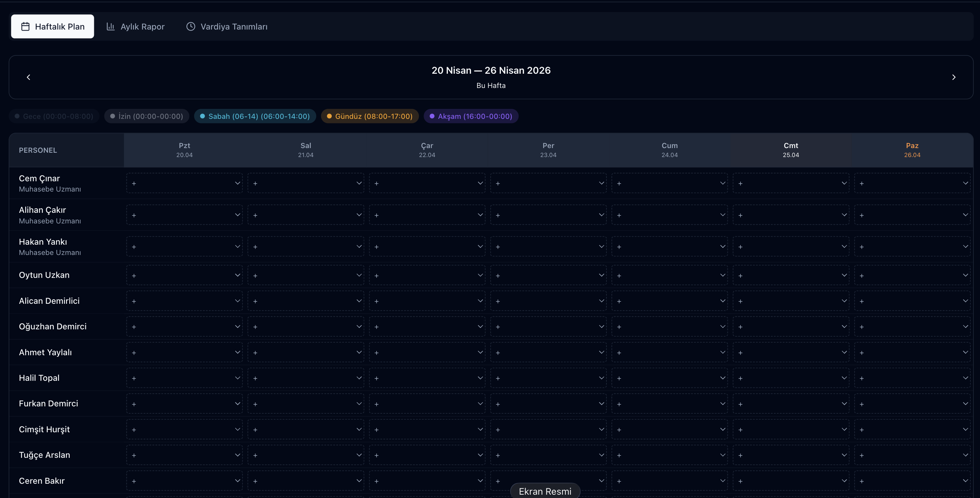Select the Cem Çınar personnel name

click(39, 178)
